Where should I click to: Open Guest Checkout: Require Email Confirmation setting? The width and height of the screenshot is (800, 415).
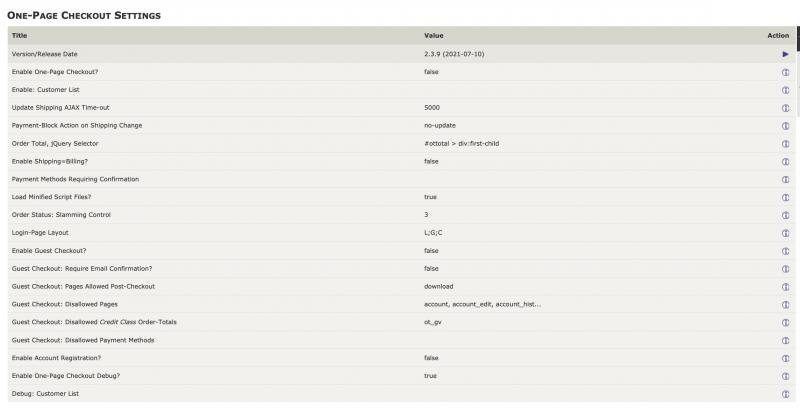pyautogui.click(x=401, y=268)
